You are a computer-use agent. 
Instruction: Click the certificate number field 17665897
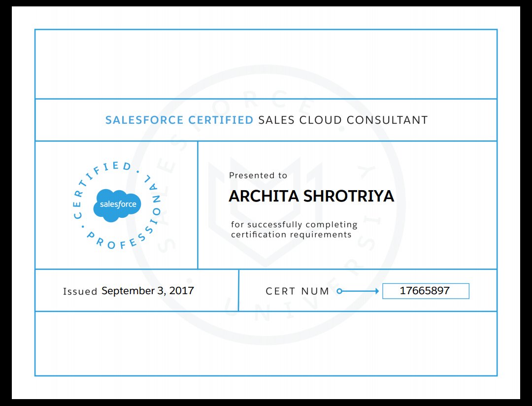(x=426, y=291)
